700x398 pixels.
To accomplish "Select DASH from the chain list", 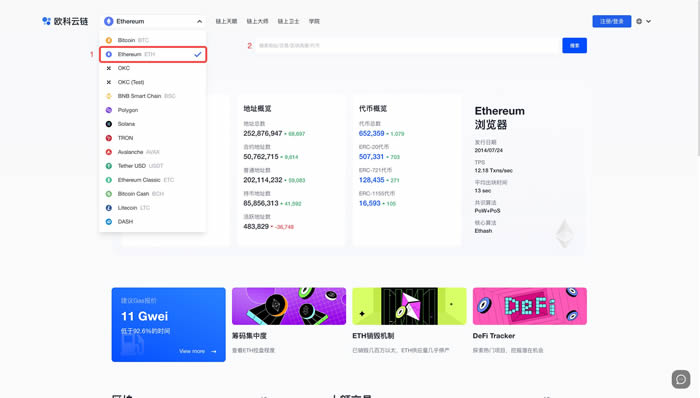I will 152,222.
